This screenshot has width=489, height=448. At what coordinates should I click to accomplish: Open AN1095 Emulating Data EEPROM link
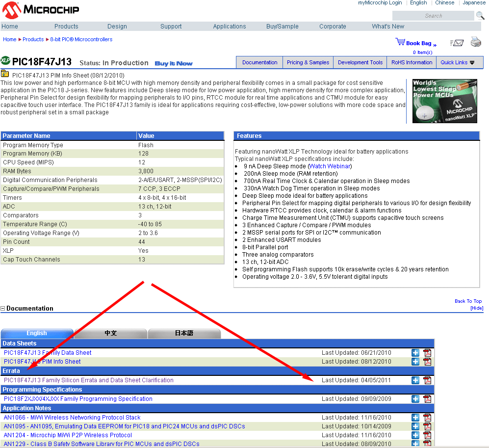(x=125, y=426)
